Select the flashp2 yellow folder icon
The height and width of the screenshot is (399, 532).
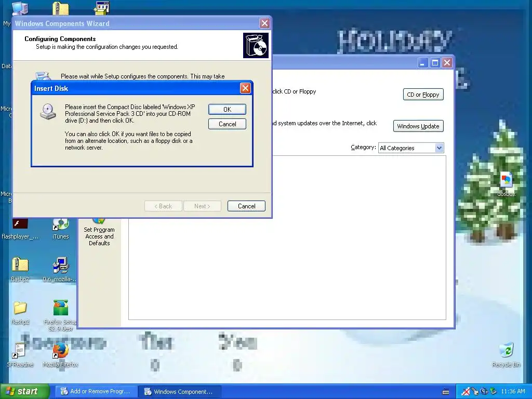(x=20, y=312)
